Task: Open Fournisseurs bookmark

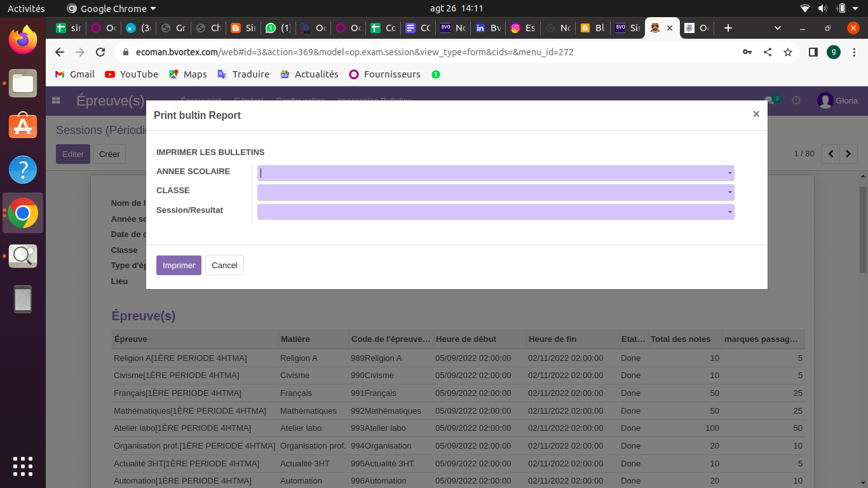Action: 384,74
